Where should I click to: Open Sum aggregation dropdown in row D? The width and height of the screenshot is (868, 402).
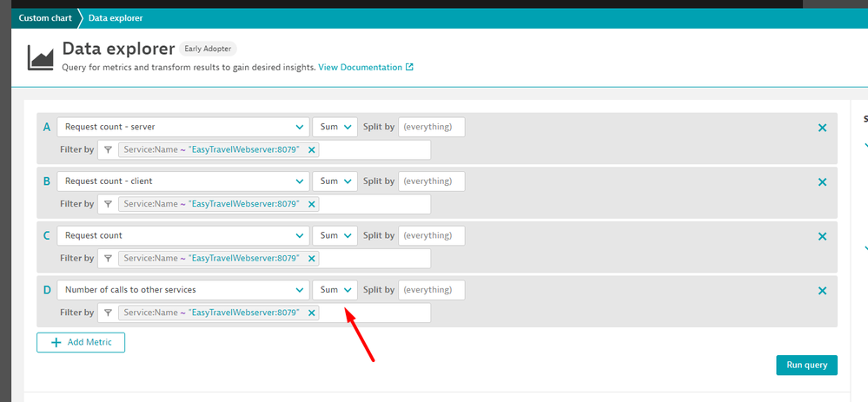tap(335, 290)
